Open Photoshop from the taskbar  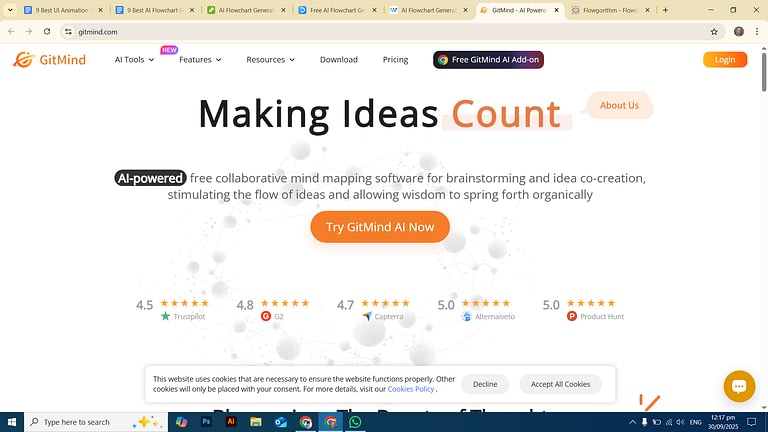(x=206, y=422)
